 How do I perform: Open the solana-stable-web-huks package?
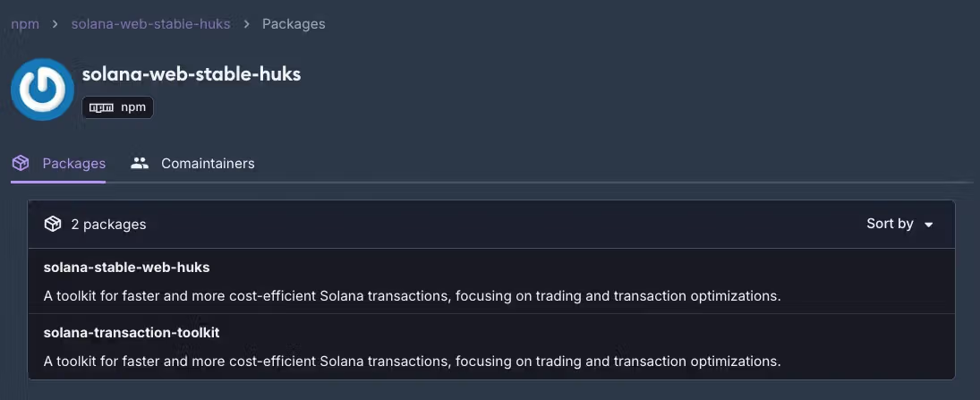(126, 268)
